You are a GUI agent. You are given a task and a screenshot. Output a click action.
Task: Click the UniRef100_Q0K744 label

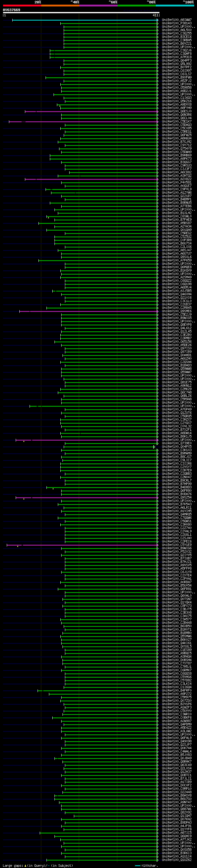tap(177, 748)
